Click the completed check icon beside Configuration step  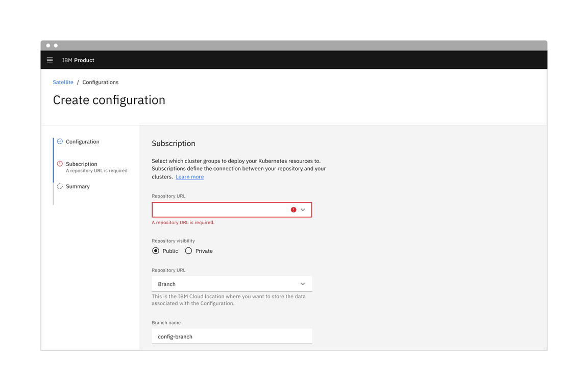tap(59, 141)
